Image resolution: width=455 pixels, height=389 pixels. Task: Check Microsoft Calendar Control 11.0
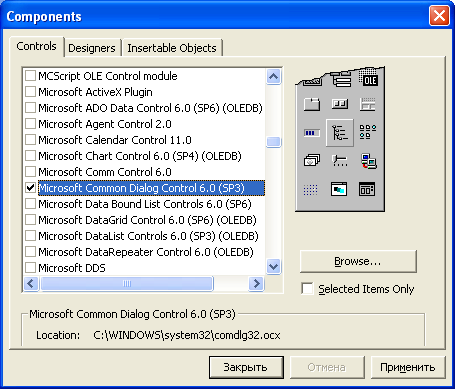30,140
